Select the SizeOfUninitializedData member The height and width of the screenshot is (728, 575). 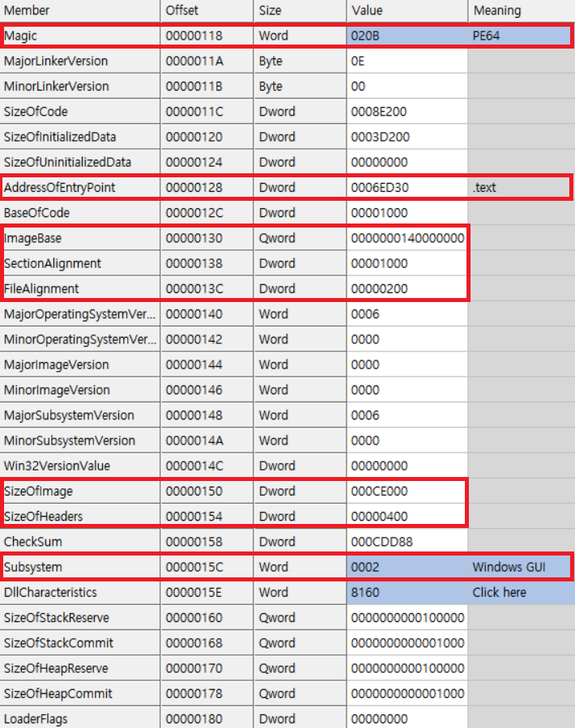80,162
